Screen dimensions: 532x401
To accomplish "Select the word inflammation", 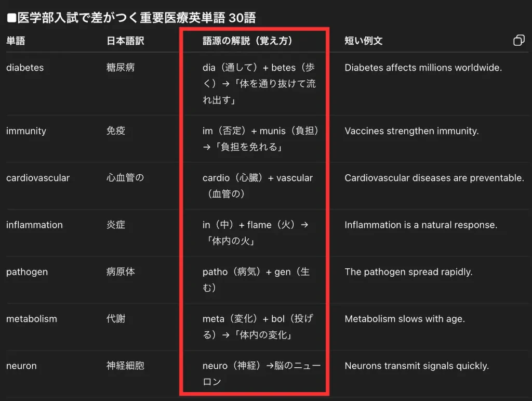I will click(x=34, y=225).
